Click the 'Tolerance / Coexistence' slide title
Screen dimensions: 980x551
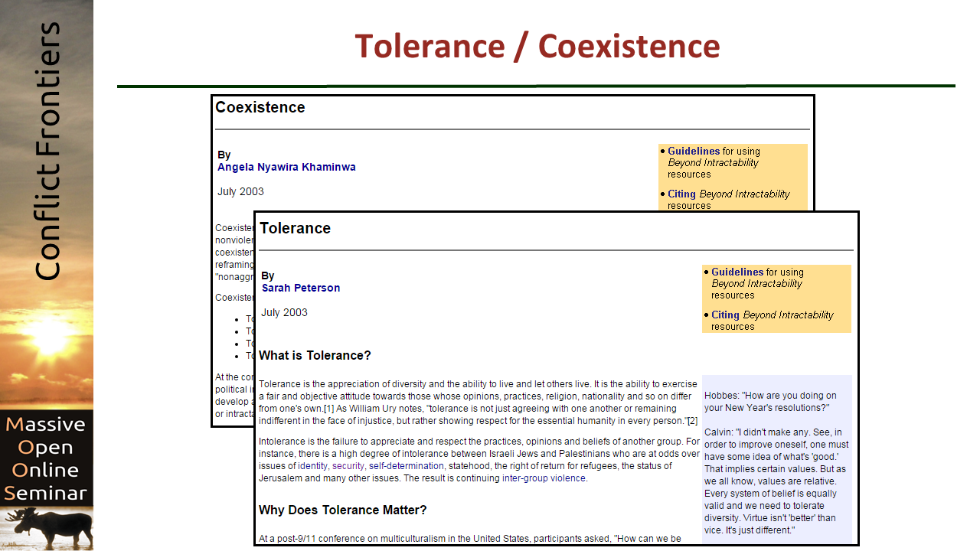(x=537, y=46)
